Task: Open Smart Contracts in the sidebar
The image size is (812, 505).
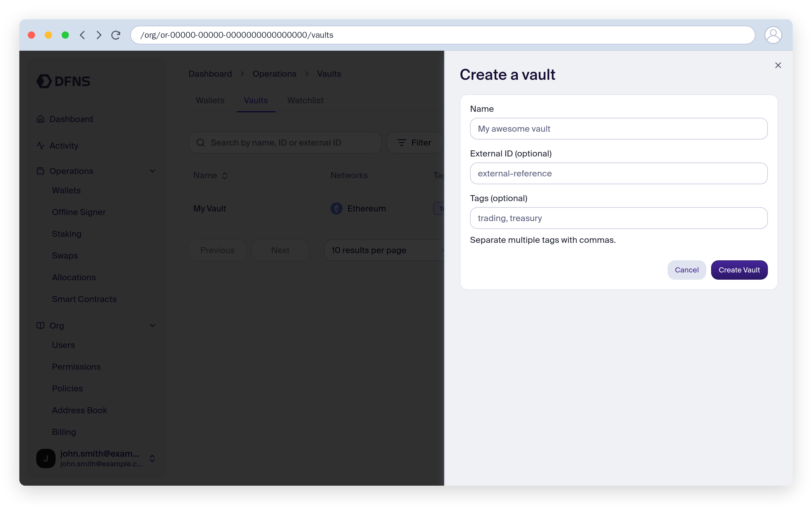Action: coord(84,299)
